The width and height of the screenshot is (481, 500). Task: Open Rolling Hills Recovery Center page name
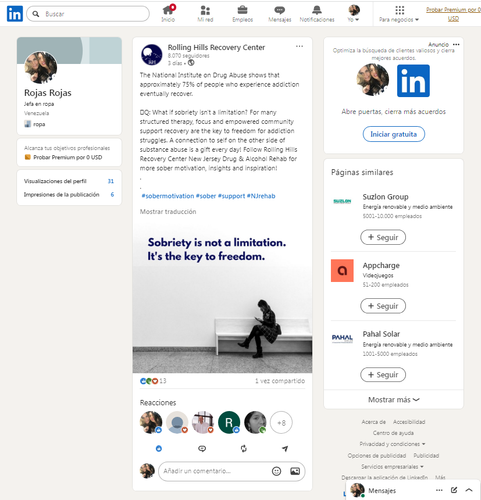tap(216, 47)
